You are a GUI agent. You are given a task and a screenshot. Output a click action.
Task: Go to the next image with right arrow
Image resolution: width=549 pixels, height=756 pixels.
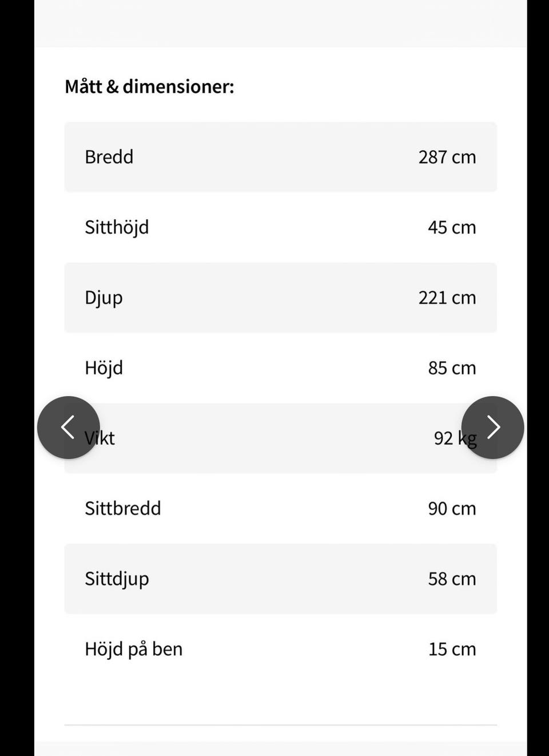click(492, 428)
